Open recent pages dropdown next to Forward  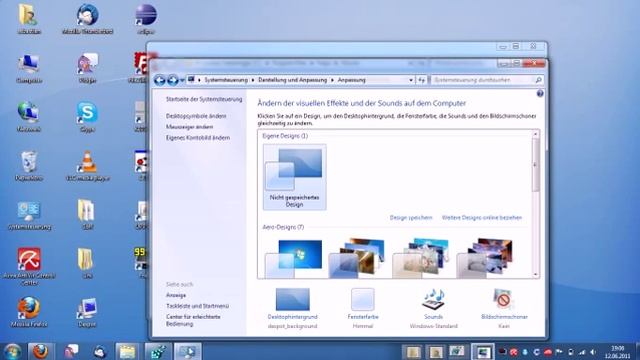[182, 80]
